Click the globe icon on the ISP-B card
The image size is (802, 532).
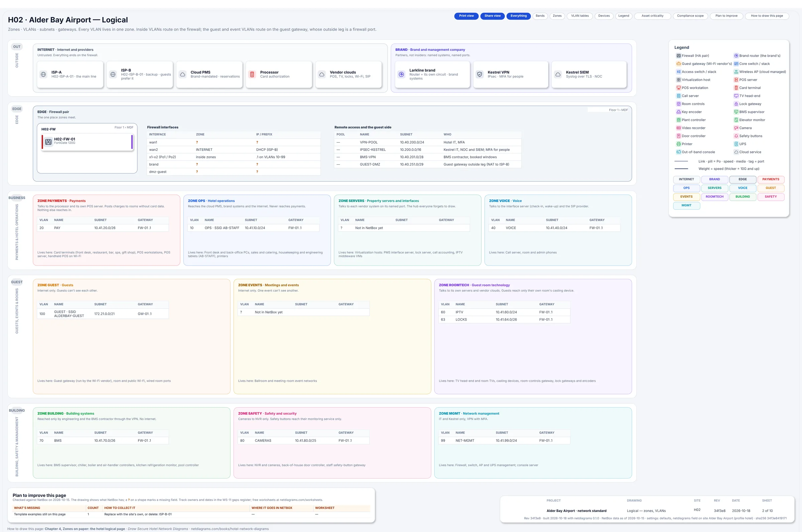coord(113,74)
